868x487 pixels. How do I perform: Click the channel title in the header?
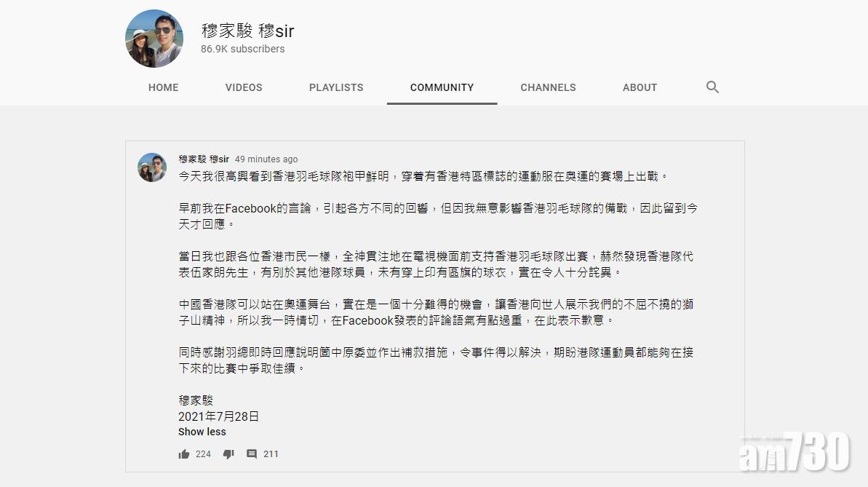pos(247,31)
